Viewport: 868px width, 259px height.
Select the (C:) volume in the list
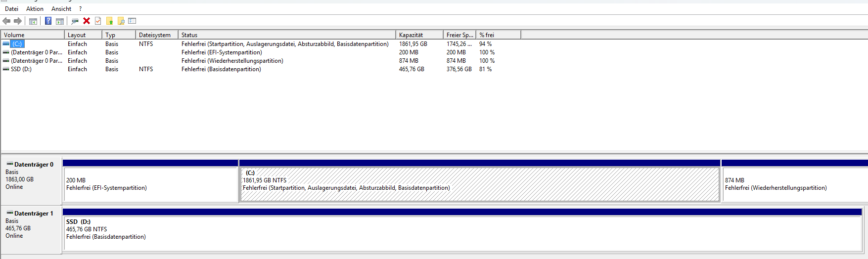tap(17, 44)
